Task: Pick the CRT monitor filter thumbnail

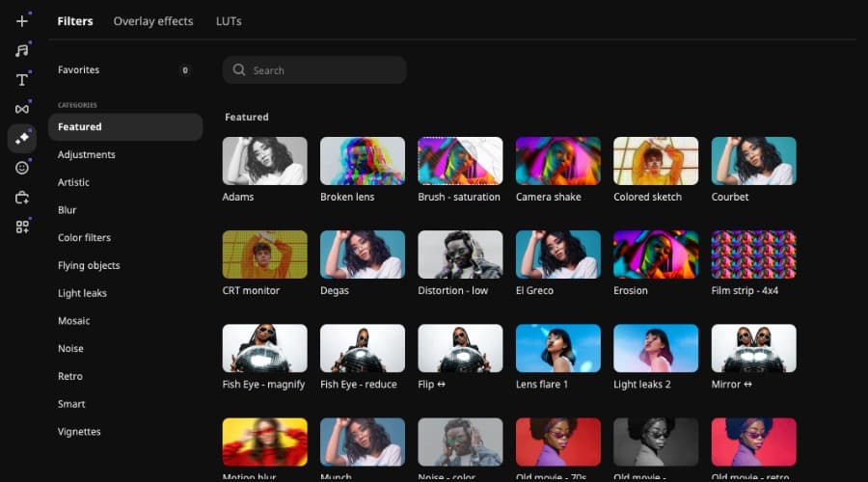Action: [264, 254]
